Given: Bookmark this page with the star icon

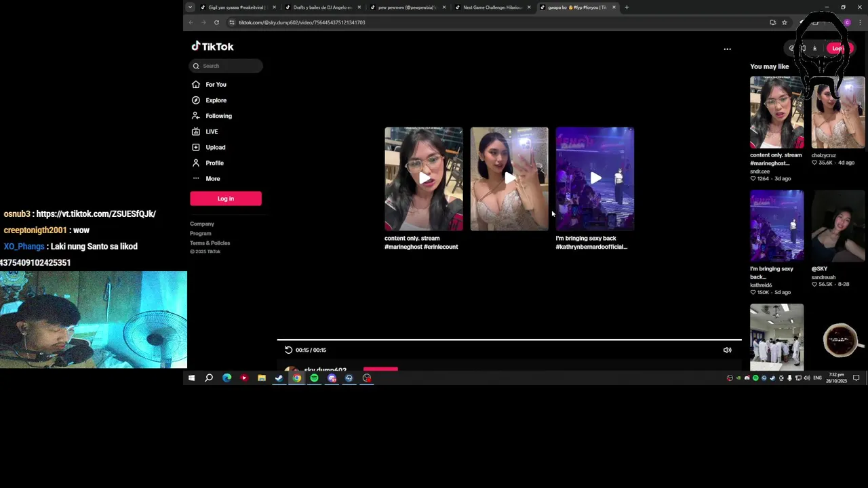Looking at the screenshot, I should tap(784, 22).
